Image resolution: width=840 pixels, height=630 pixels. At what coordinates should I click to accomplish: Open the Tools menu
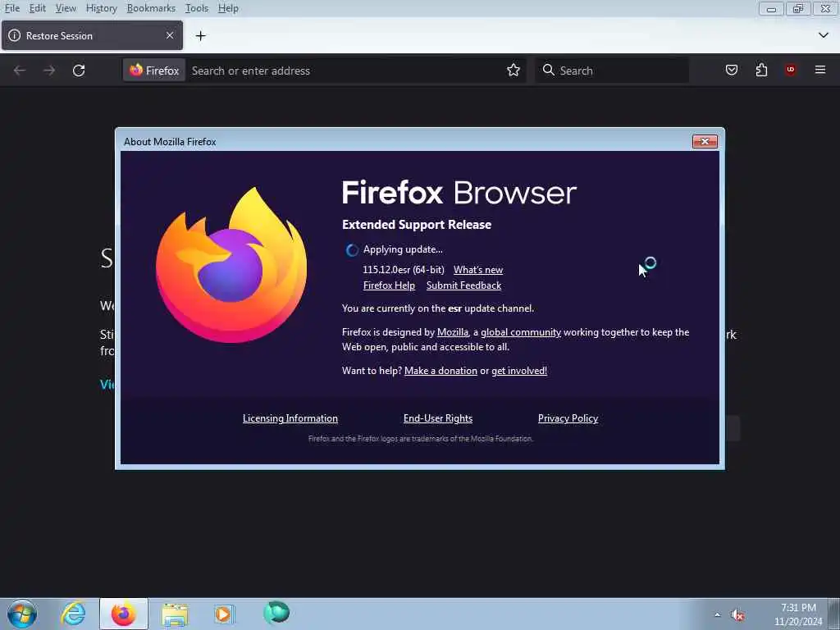click(x=197, y=8)
